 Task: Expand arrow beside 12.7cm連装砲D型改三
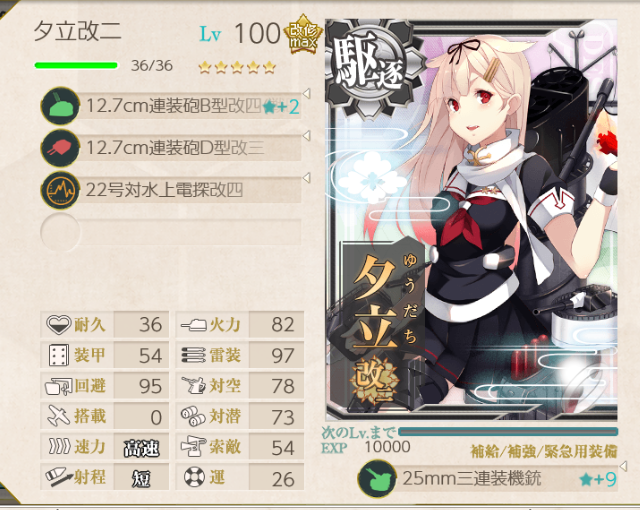click(x=307, y=135)
